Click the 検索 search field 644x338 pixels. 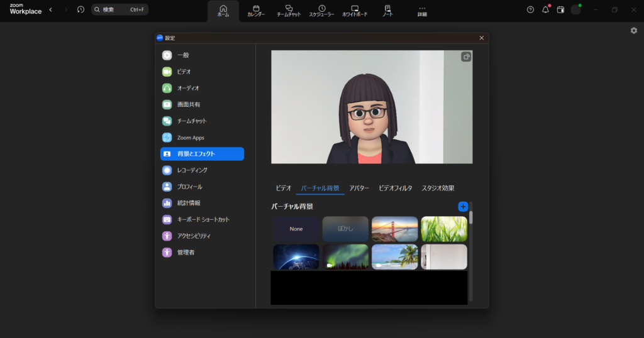point(119,9)
